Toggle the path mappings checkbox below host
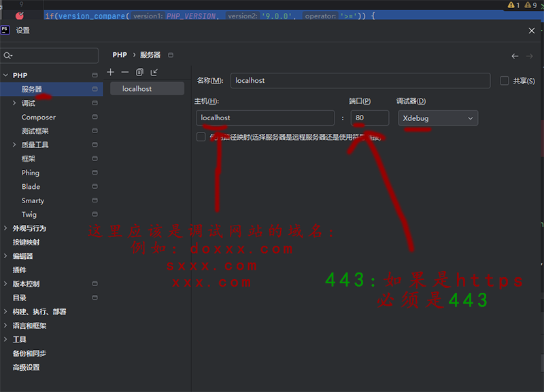The image size is (544, 392). click(201, 137)
